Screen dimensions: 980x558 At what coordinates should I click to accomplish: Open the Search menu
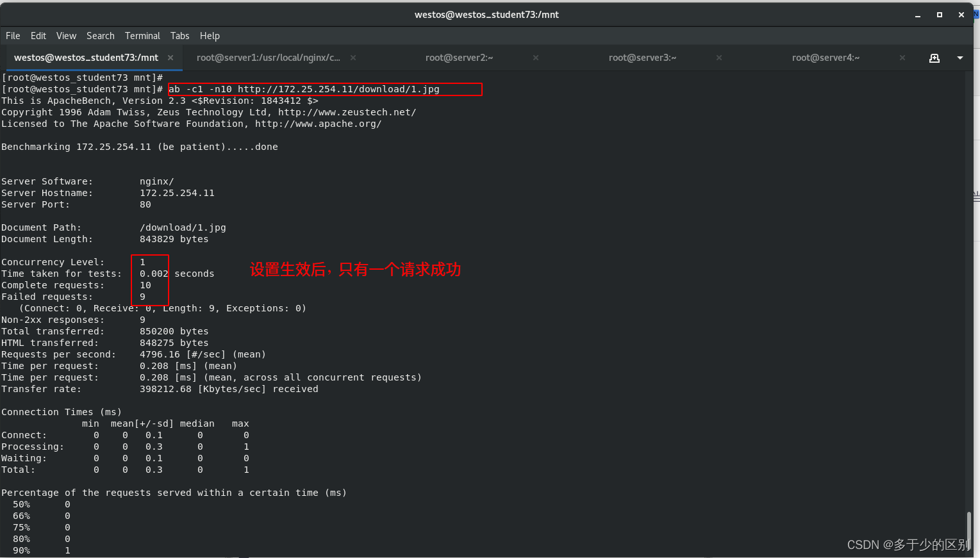(101, 36)
